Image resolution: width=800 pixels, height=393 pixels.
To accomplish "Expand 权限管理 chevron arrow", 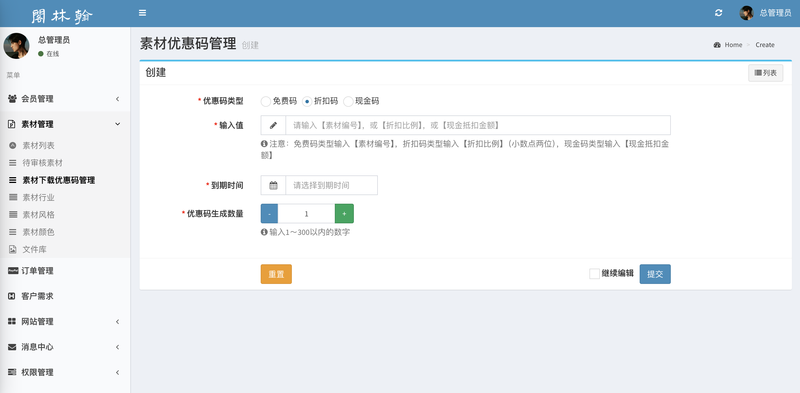I will click(x=117, y=372).
